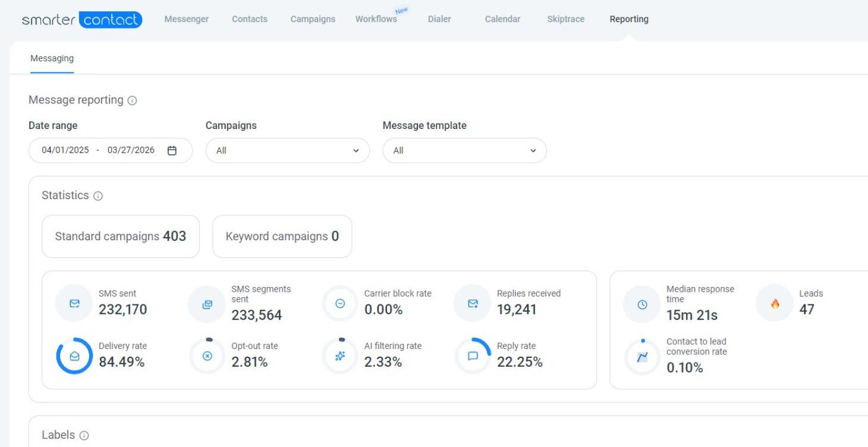Click the Statistics section heading
The image size is (868, 447).
65,196
